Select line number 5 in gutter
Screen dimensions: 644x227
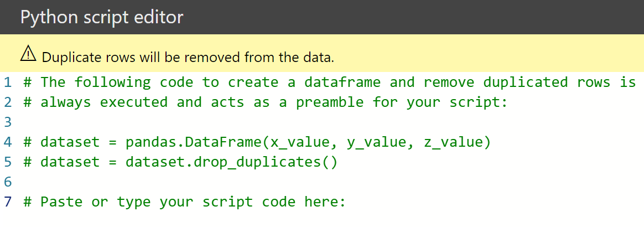tap(7, 162)
